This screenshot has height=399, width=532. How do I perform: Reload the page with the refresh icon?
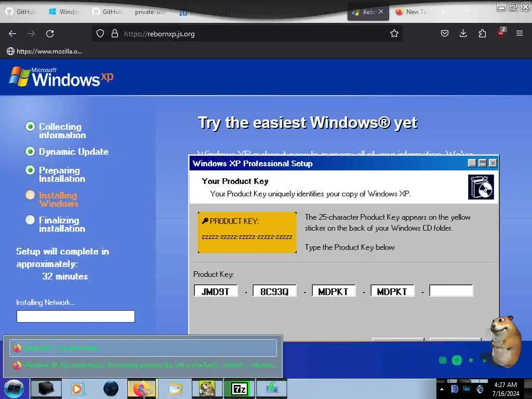tap(50, 34)
